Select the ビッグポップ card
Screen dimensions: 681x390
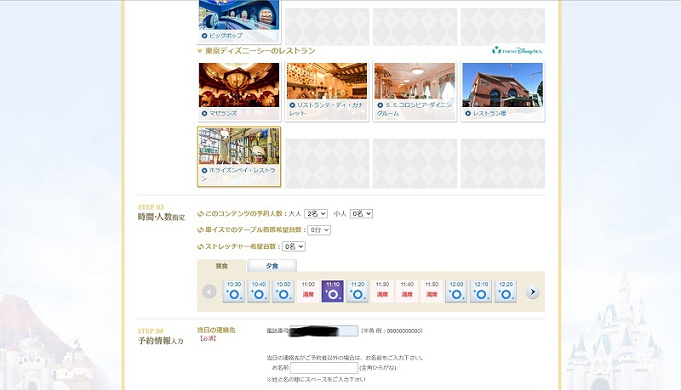click(x=239, y=21)
